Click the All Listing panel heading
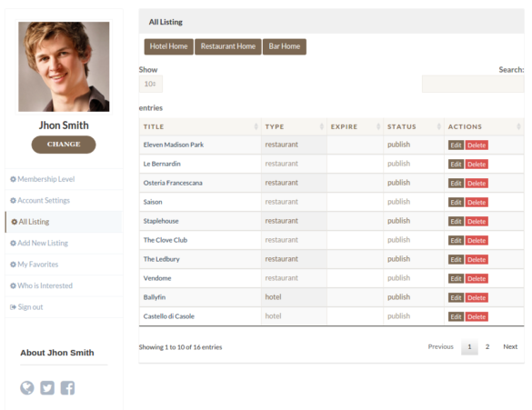This screenshot has width=532, height=410. coord(166,22)
